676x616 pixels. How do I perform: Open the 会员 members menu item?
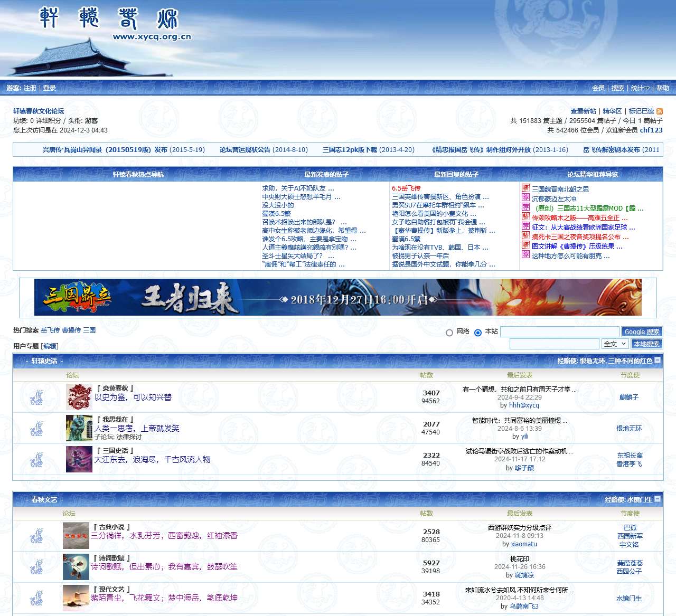click(x=598, y=88)
